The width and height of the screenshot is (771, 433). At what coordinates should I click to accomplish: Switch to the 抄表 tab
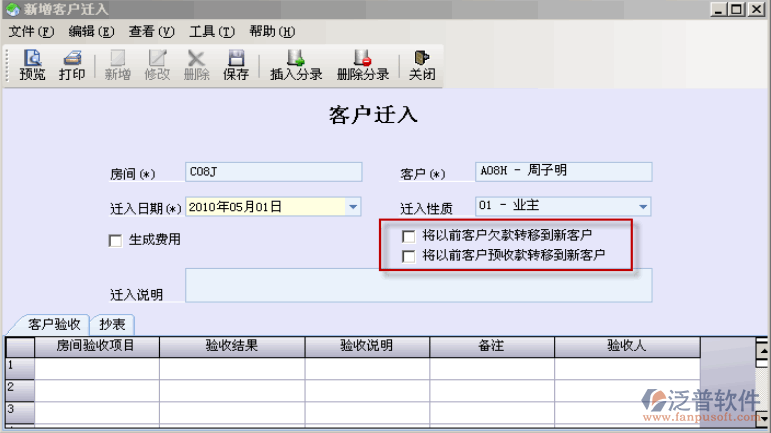(112, 324)
